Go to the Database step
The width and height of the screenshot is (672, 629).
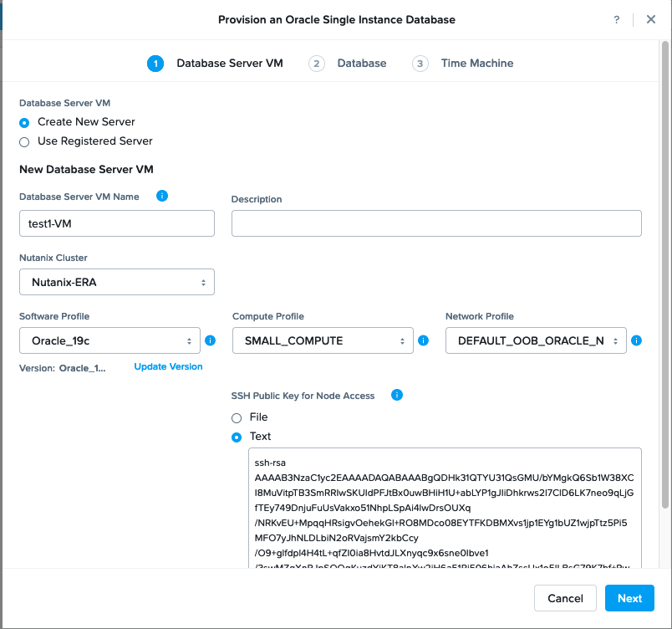(362, 64)
